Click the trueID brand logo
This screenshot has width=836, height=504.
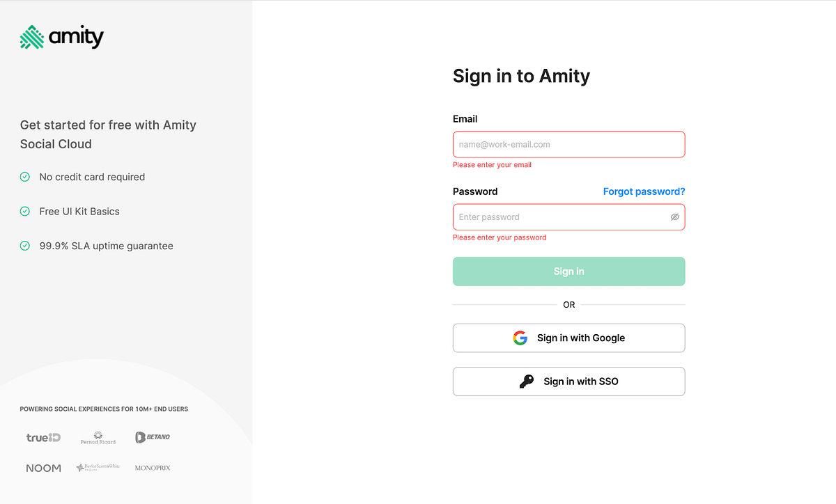tap(43, 436)
